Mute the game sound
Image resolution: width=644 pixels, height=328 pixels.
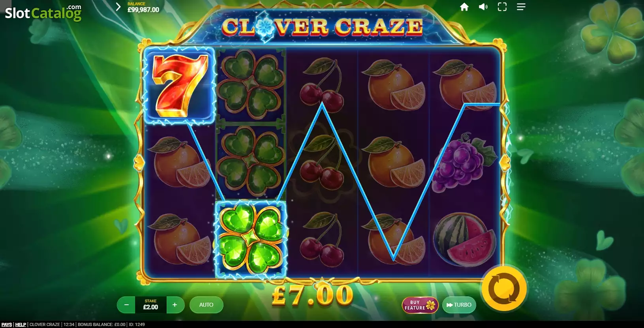pos(483,7)
